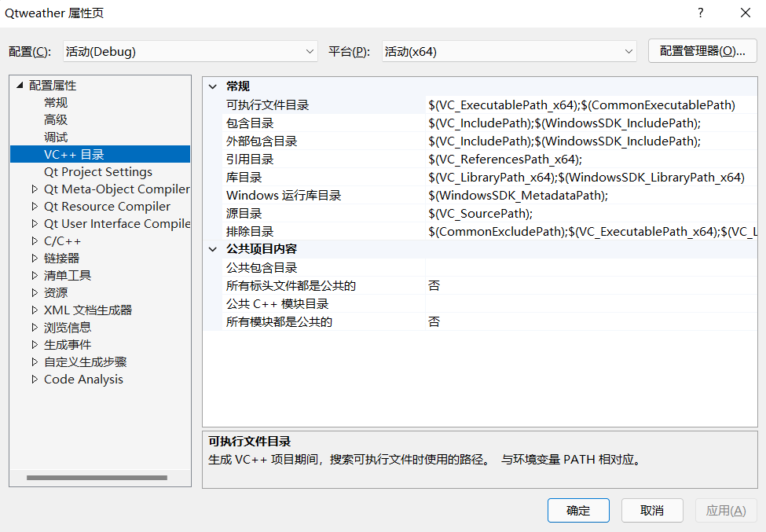The height and width of the screenshot is (532, 766).
Task: Open 配置管理器 configuration manager
Action: coord(702,51)
